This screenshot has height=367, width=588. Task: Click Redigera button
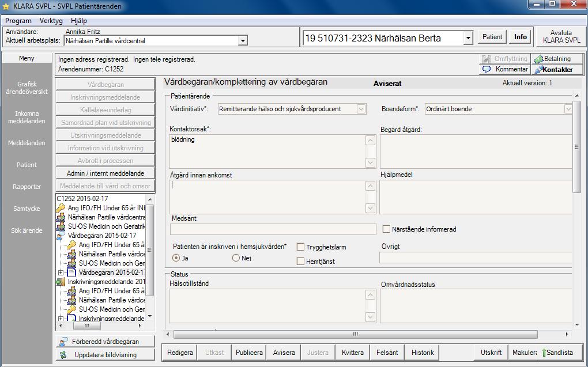point(180,353)
